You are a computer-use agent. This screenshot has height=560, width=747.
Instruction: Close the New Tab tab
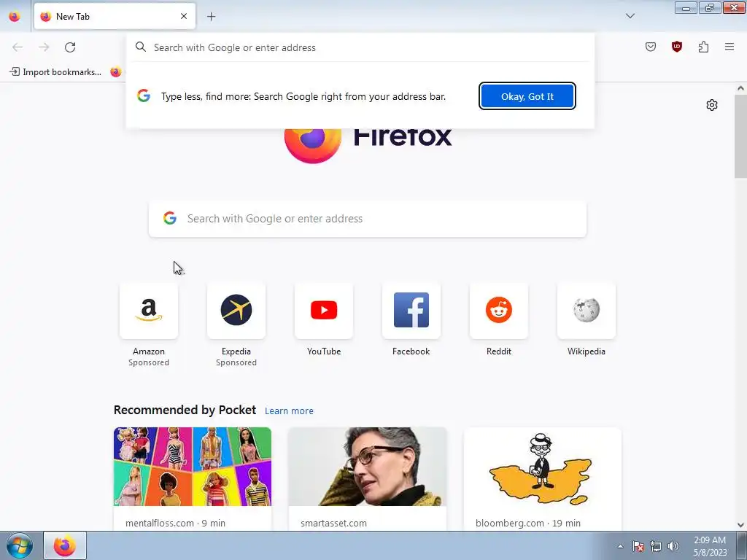(x=184, y=16)
